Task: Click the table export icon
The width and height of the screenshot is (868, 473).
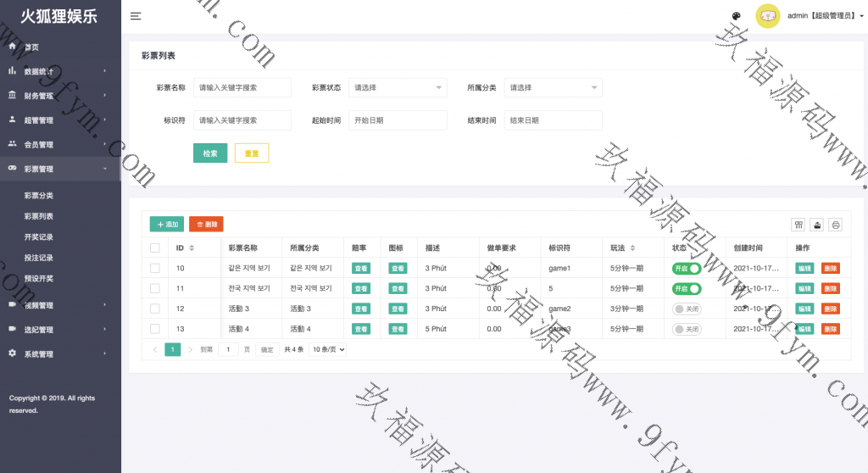Action: pos(817,225)
